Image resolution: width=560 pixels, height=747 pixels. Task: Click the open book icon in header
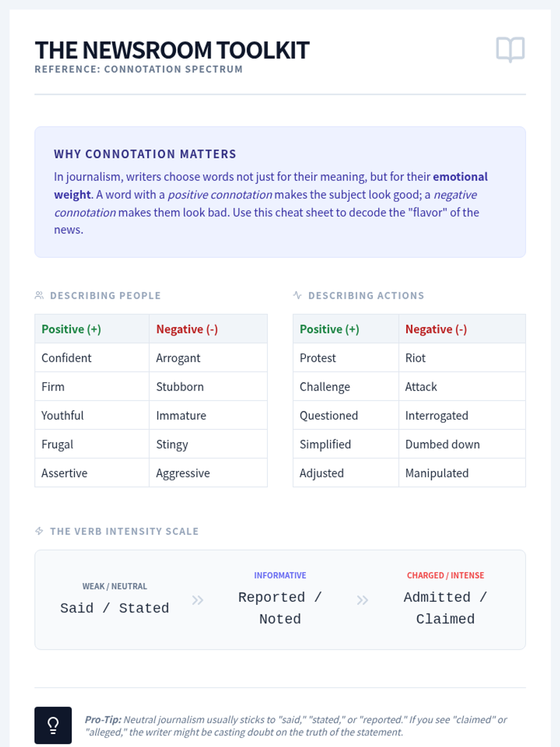pos(510,49)
